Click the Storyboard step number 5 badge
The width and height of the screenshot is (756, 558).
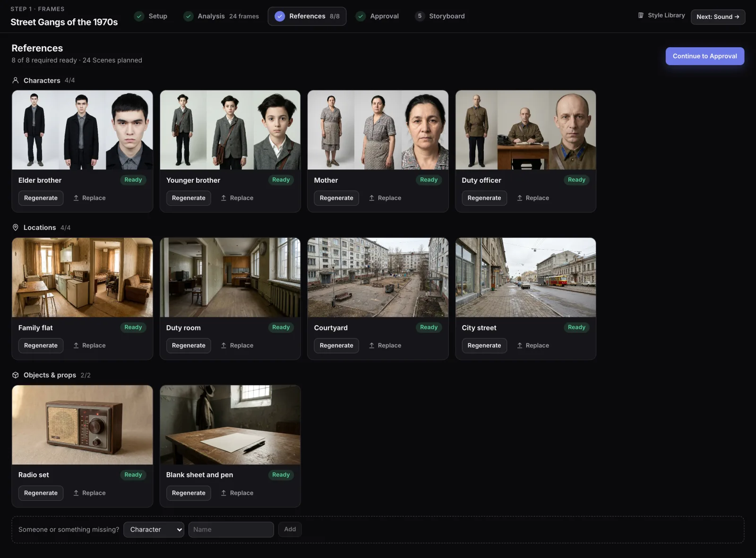[x=420, y=16]
